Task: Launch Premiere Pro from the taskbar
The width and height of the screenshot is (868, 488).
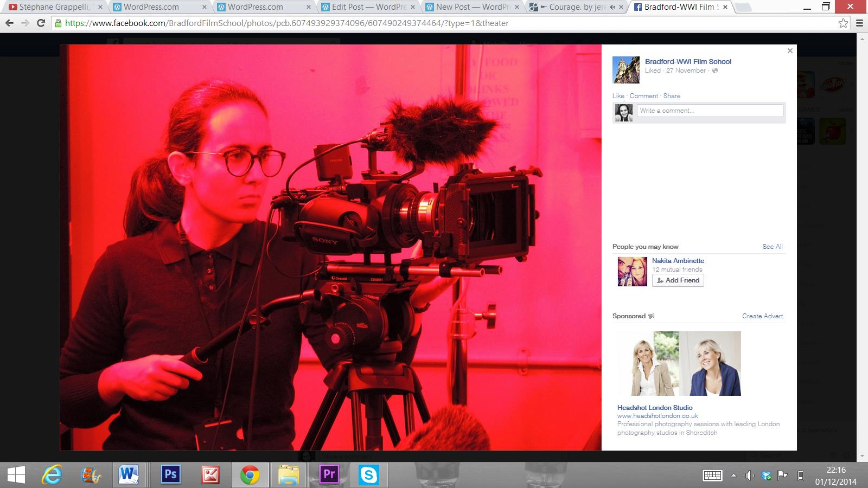Action: click(329, 475)
